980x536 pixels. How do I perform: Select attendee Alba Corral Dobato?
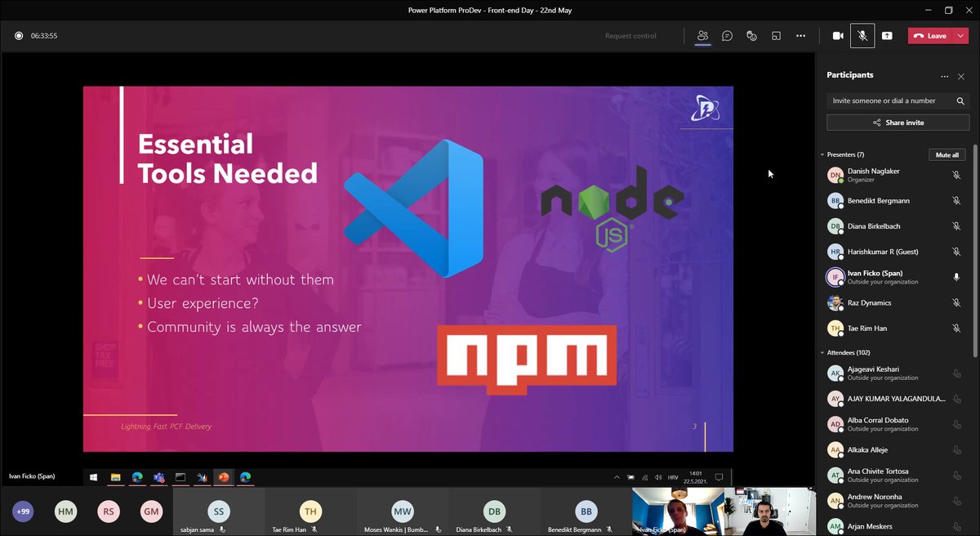click(895, 424)
